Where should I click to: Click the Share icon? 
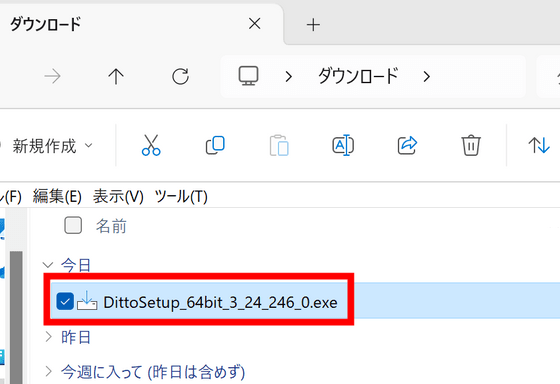coord(407,145)
